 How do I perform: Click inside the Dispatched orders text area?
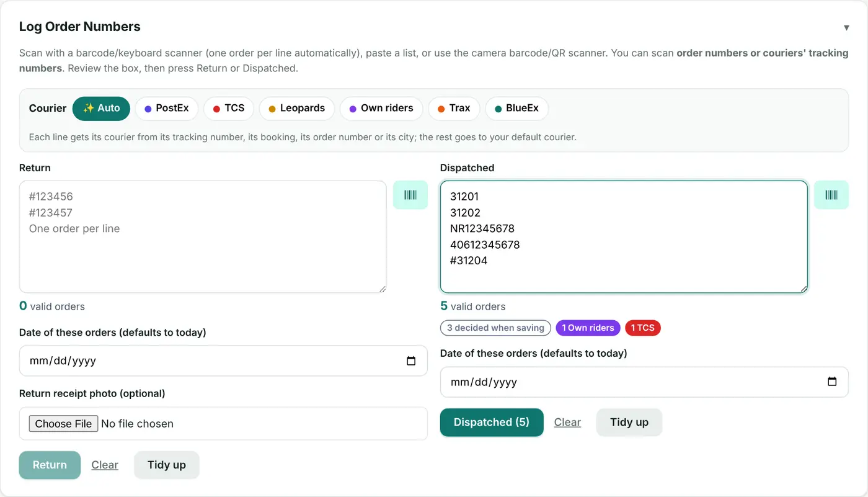(x=624, y=237)
